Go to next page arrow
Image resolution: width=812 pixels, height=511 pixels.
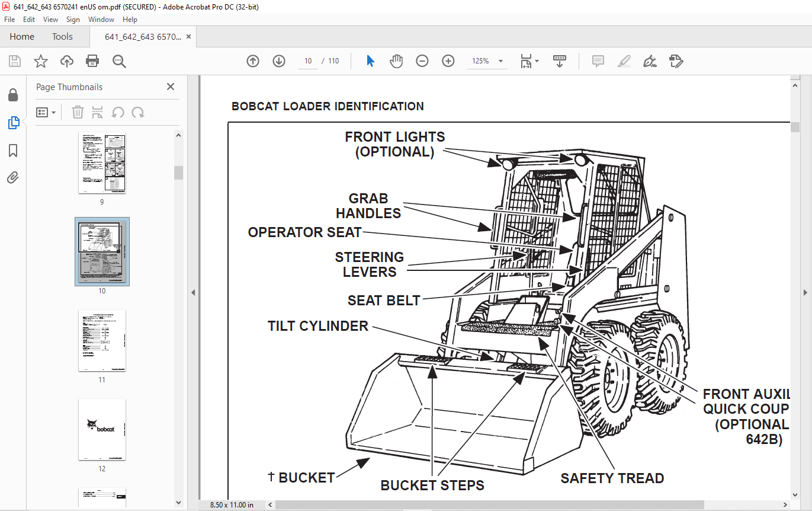tap(279, 61)
